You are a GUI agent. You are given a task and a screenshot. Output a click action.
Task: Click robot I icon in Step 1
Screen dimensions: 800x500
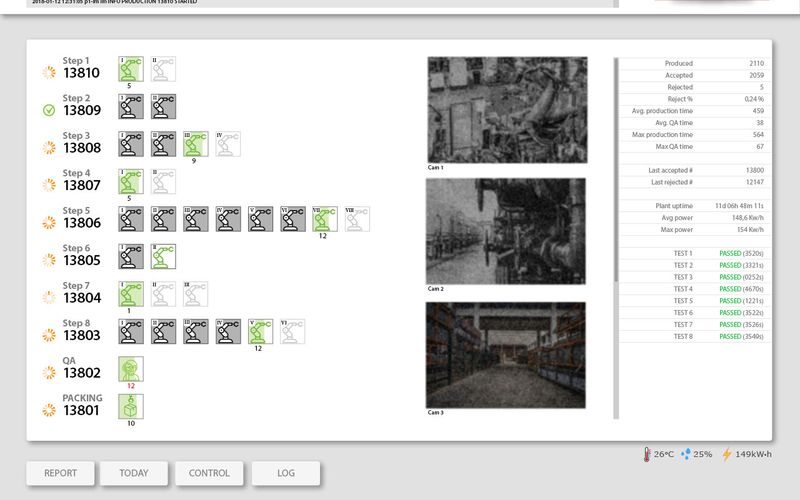131,68
